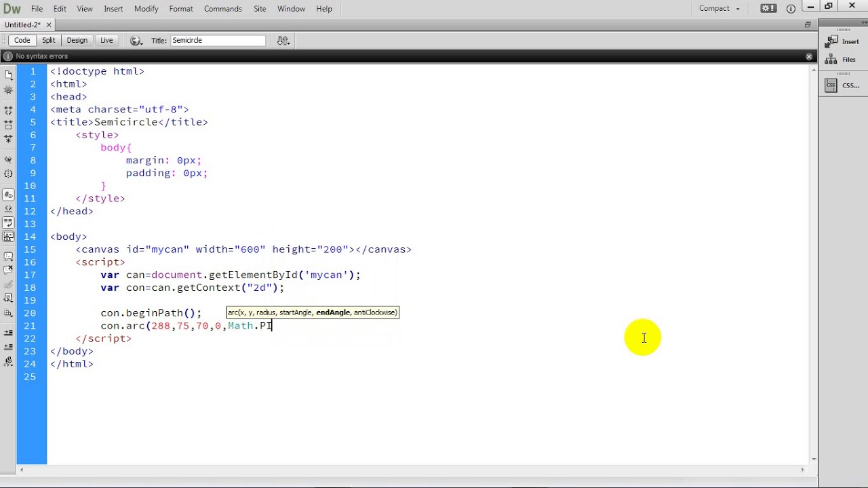Open the Window menu

tap(291, 9)
